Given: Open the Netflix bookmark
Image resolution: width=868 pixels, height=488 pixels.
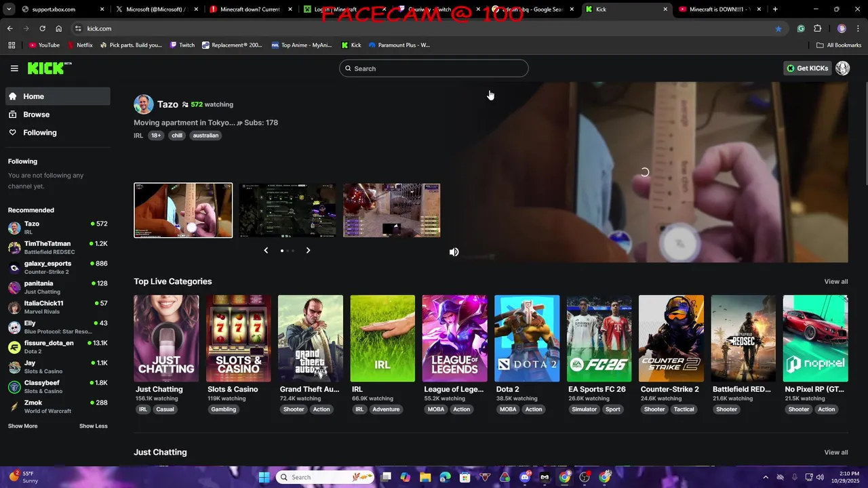Looking at the screenshot, I should [x=79, y=45].
